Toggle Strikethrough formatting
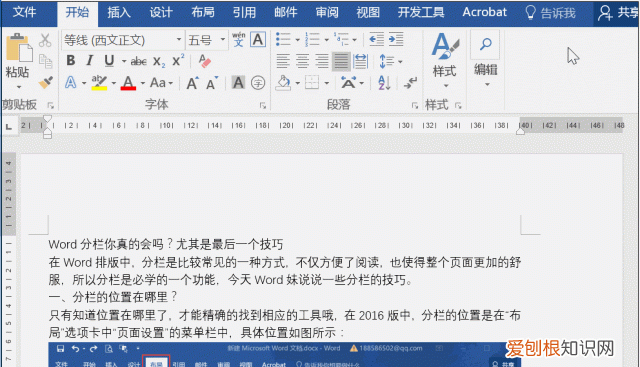 coord(138,62)
